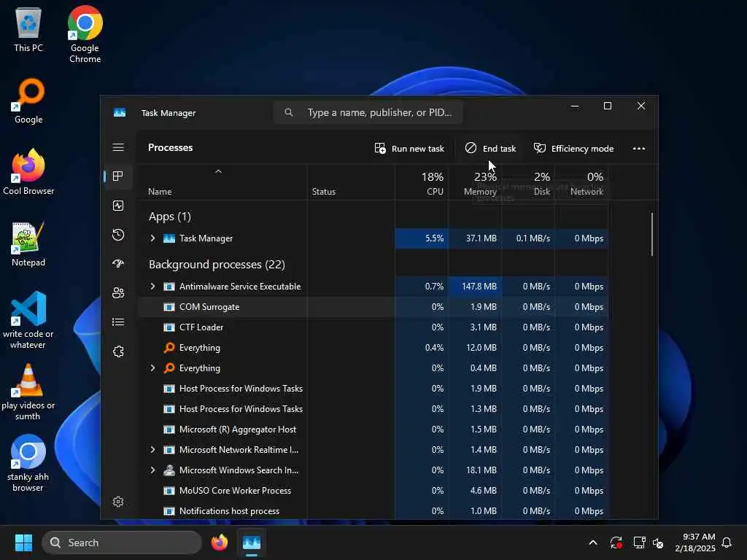
Task: Click the network display tray icon
Action: pos(639,542)
